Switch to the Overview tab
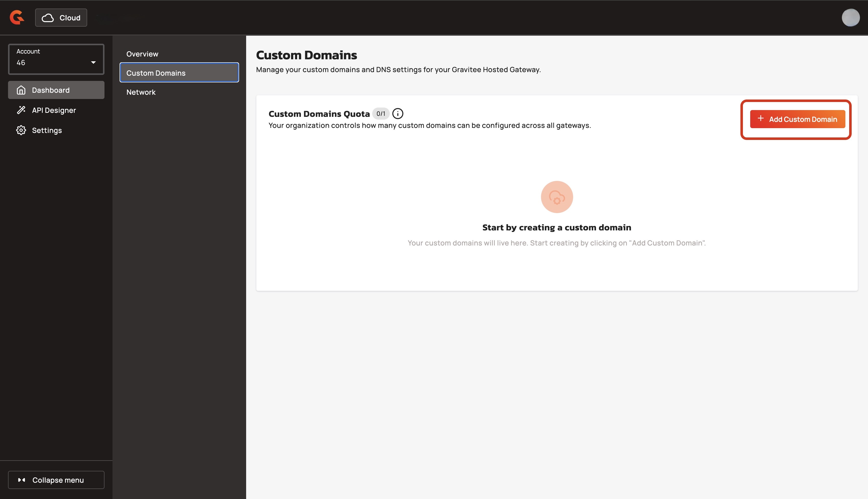Image resolution: width=868 pixels, height=499 pixels. click(x=142, y=54)
